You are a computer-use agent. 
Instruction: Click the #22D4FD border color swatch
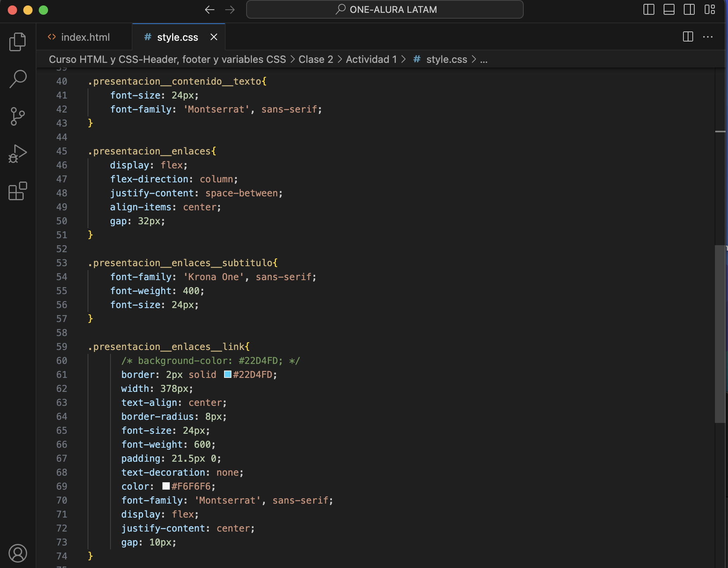click(228, 374)
